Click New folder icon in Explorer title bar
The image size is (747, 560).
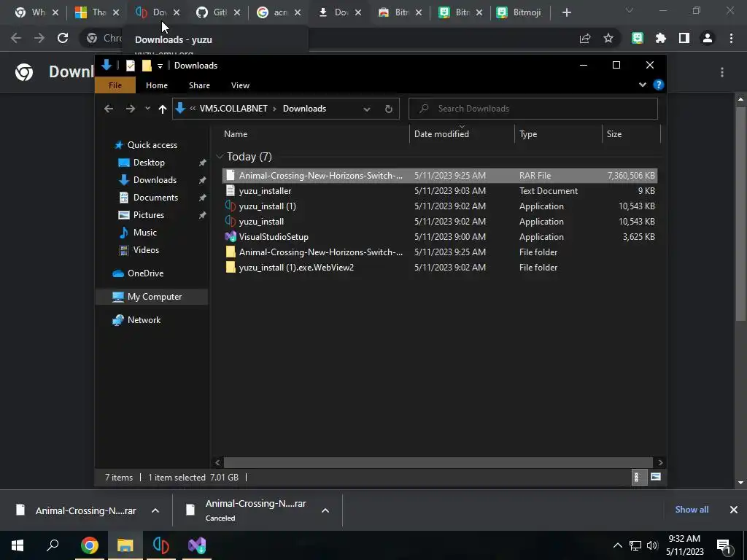click(147, 66)
